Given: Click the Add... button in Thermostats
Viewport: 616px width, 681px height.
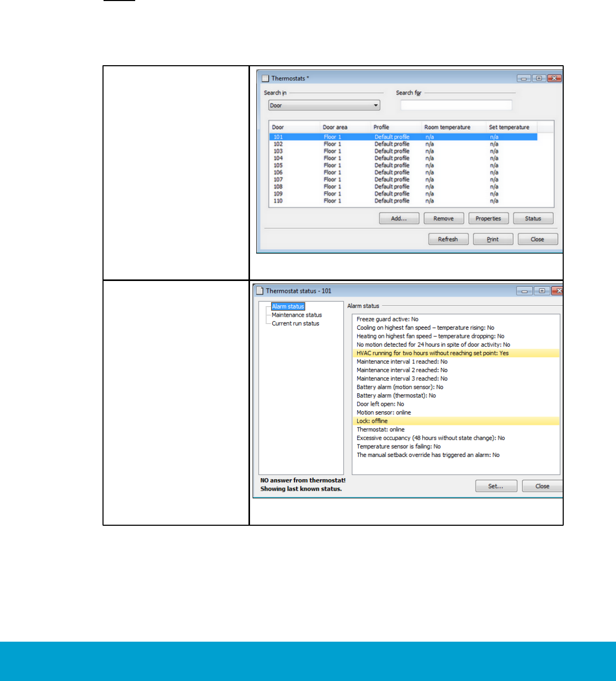Looking at the screenshot, I should [399, 218].
